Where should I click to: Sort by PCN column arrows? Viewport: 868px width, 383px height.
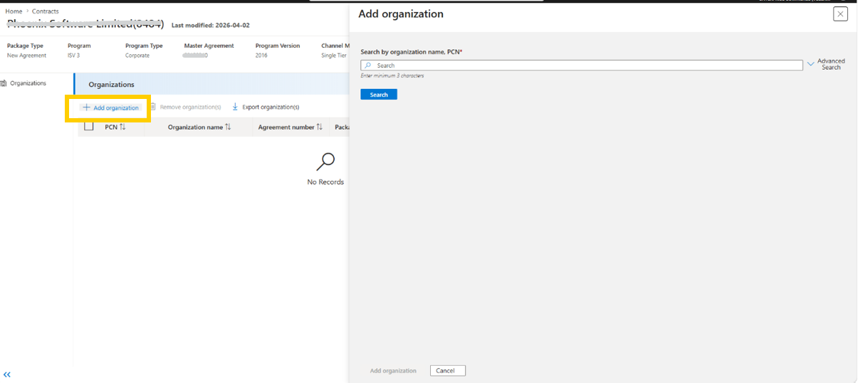coord(122,127)
